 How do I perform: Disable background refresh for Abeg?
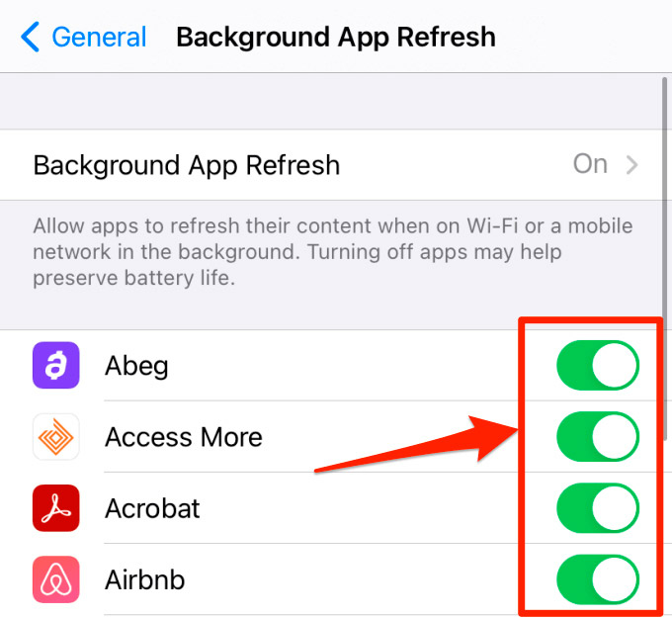[598, 366]
